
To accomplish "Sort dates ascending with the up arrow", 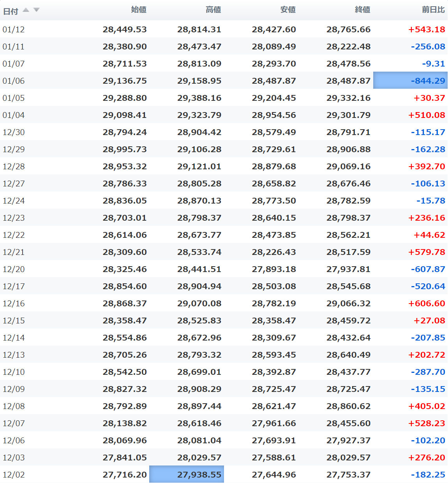I will [x=26, y=10].
